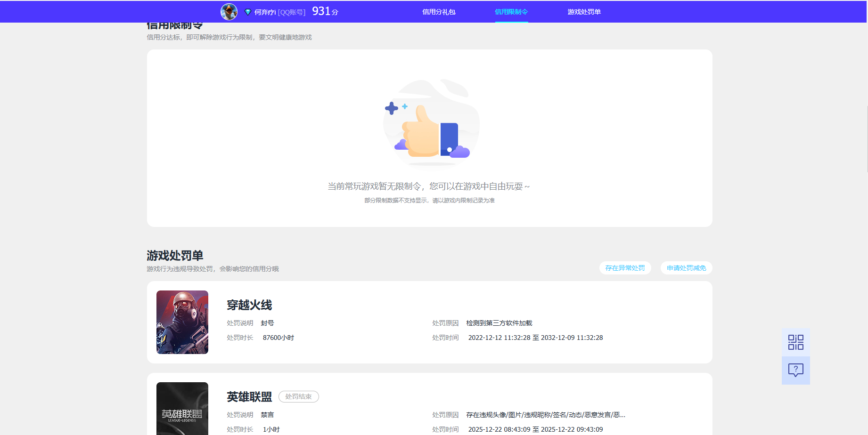The image size is (868, 435).
Task: Click the 英雄联盟 game title text
Action: [x=249, y=397]
